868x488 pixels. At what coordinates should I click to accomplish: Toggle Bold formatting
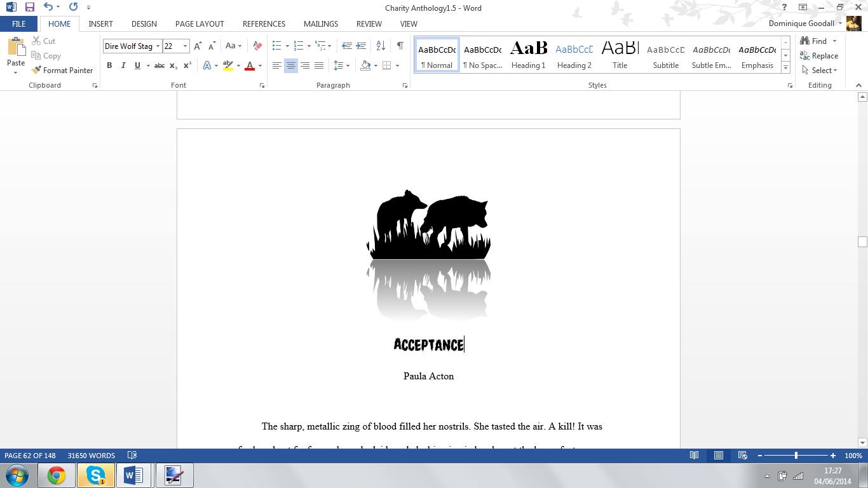pos(109,65)
